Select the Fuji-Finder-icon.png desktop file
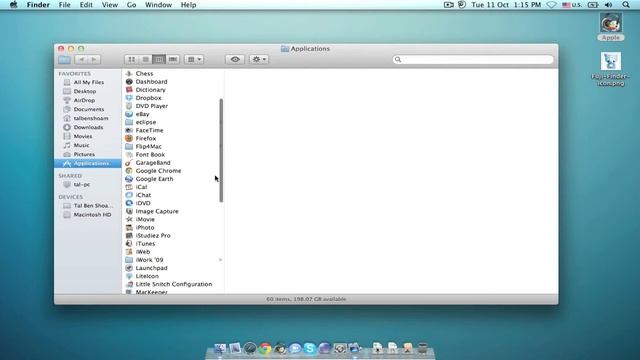 pyautogui.click(x=611, y=69)
